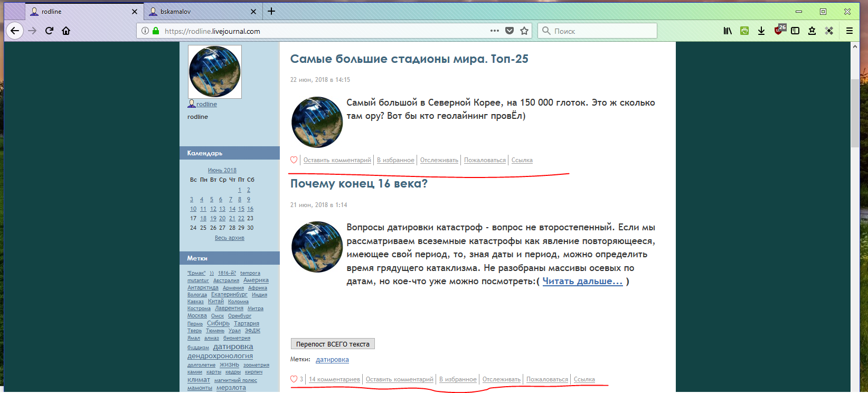Open the 'Антарктида' tag
This screenshot has height=393, width=868.
(203, 287)
